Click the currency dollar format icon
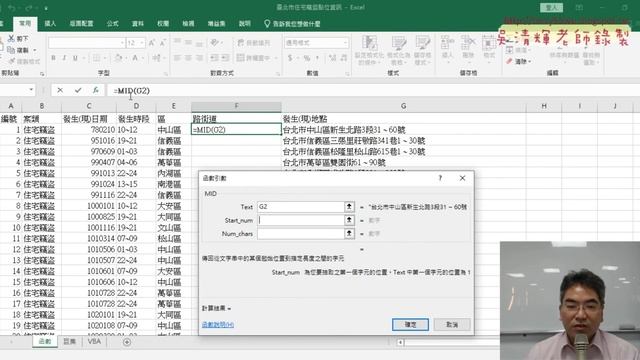The width and height of the screenshot is (640, 360). 290,58
